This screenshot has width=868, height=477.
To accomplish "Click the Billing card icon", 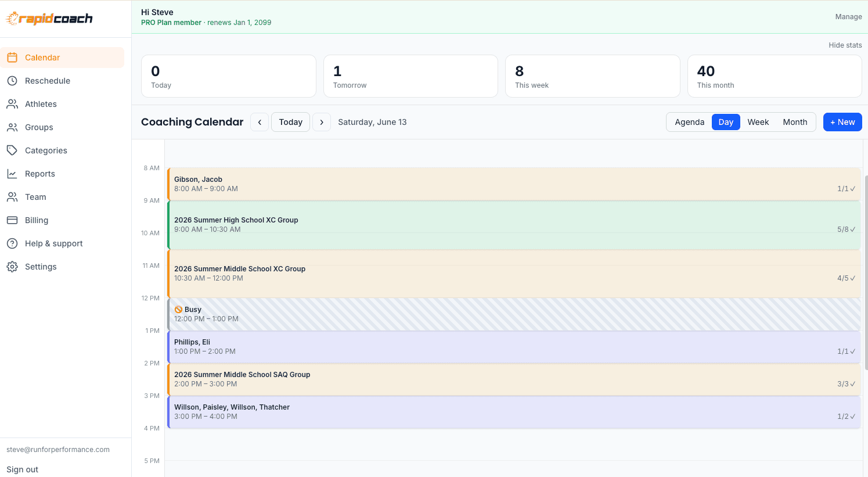I will (12, 220).
